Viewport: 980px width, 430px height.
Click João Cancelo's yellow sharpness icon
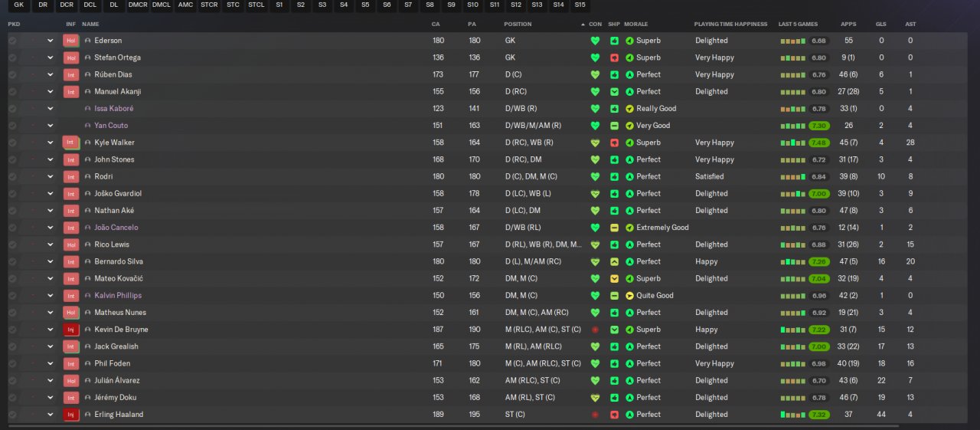point(614,228)
